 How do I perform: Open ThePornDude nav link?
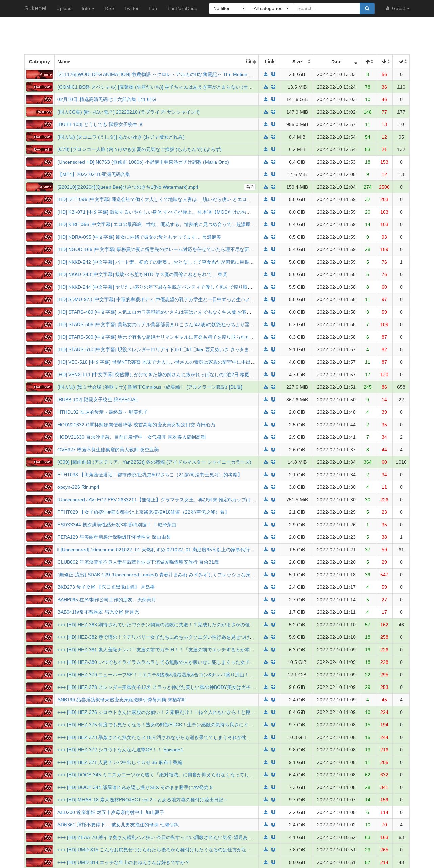point(182,8)
